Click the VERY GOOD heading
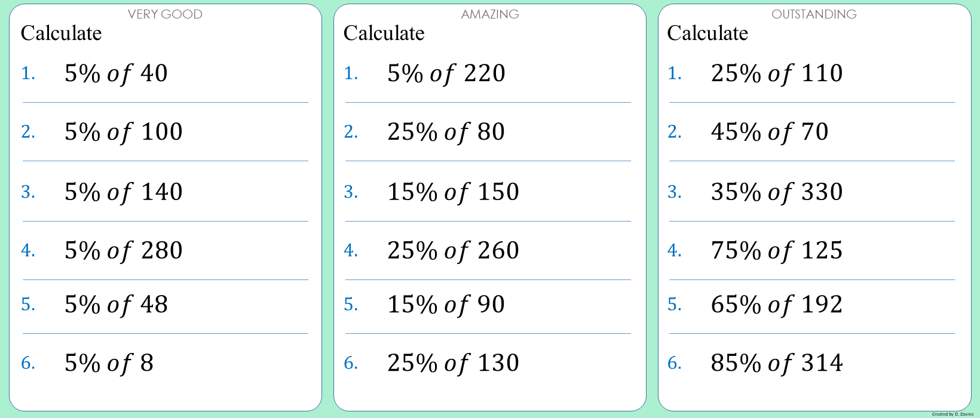The image size is (980, 418). click(x=165, y=14)
